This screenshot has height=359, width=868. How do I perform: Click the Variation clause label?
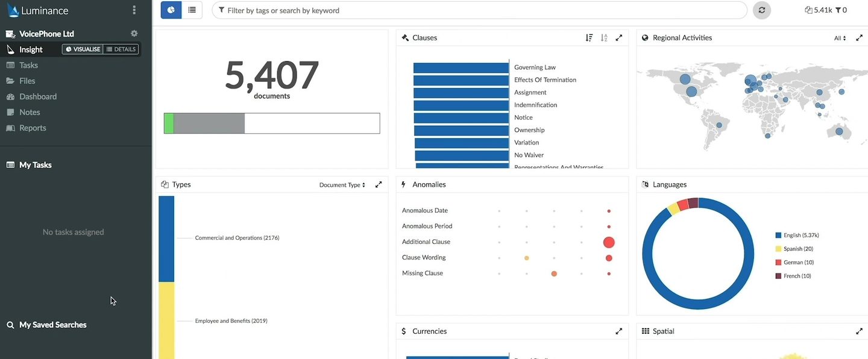tap(526, 143)
